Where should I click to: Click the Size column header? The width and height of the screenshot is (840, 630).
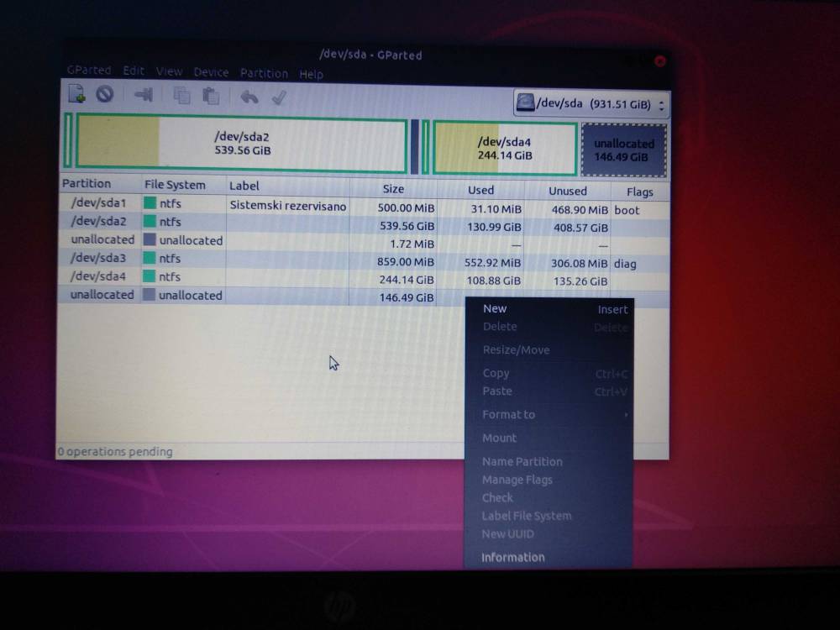[x=393, y=189]
